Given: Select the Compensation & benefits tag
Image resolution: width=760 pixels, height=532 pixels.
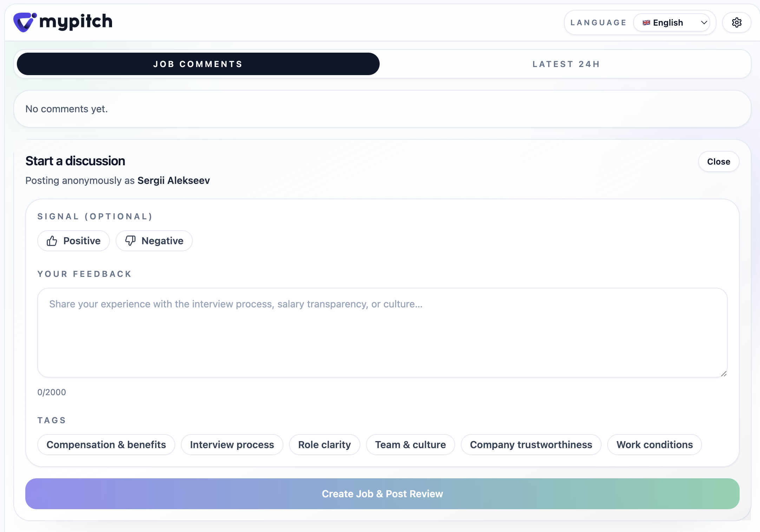Looking at the screenshot, I should [x=106, y=445].
